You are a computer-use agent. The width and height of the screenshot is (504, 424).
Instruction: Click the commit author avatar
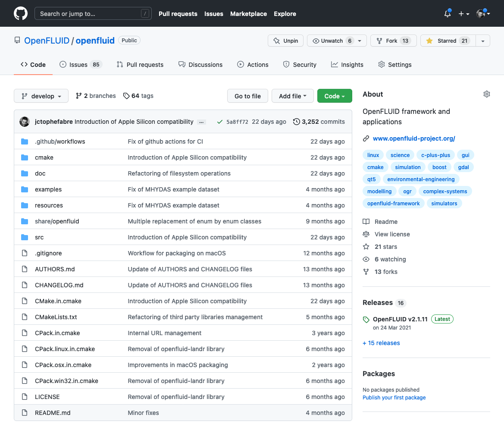(25, 122)
